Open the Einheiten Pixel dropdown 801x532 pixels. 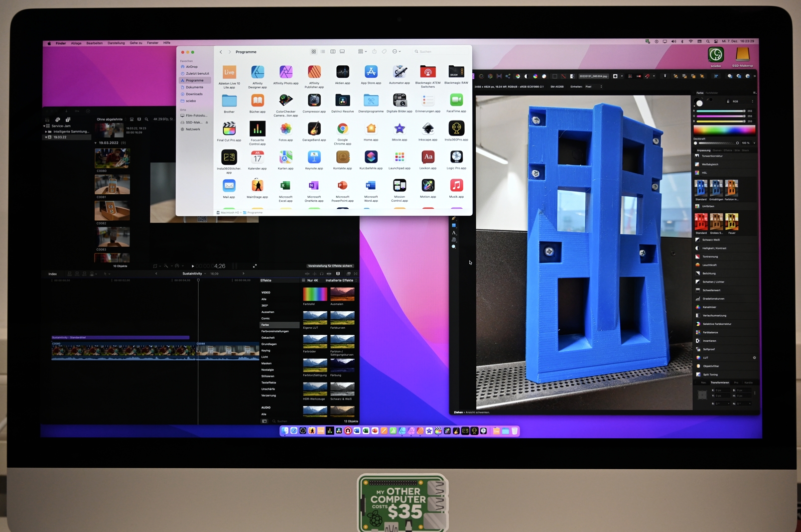click(594, 87)
